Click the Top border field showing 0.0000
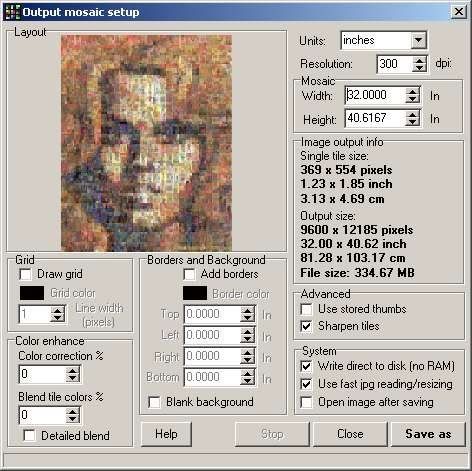Screen dimensions: 472x471 212,314
